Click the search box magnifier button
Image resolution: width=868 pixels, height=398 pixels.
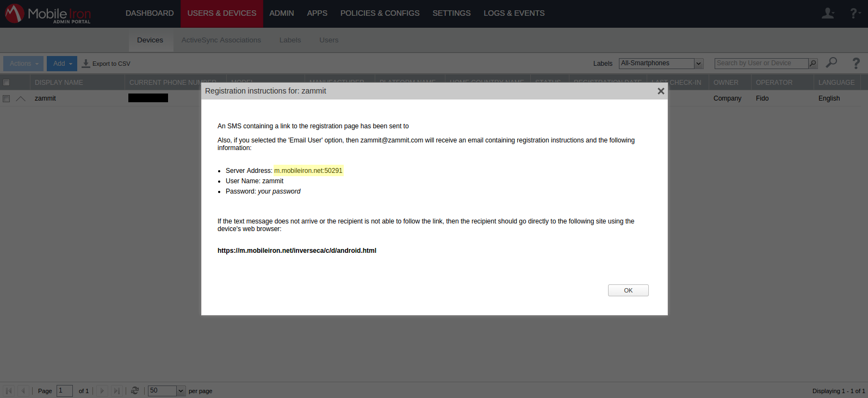click(813, 64)
